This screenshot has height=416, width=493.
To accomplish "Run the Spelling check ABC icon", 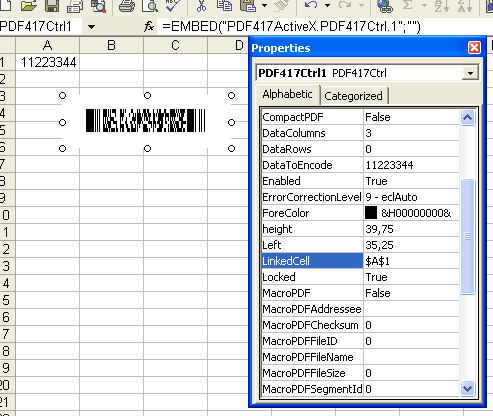I will tap(173, 5).
